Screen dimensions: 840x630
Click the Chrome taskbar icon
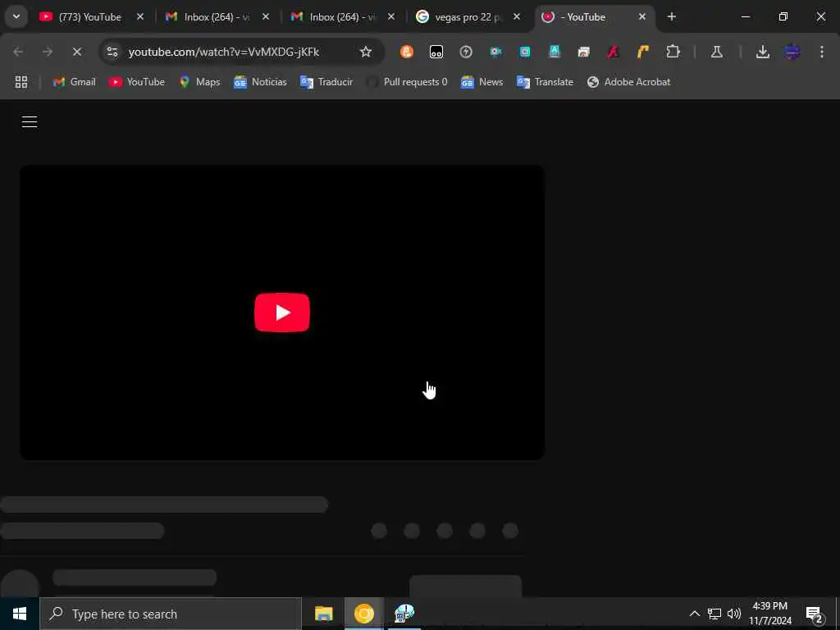click(x=363, y=614)
